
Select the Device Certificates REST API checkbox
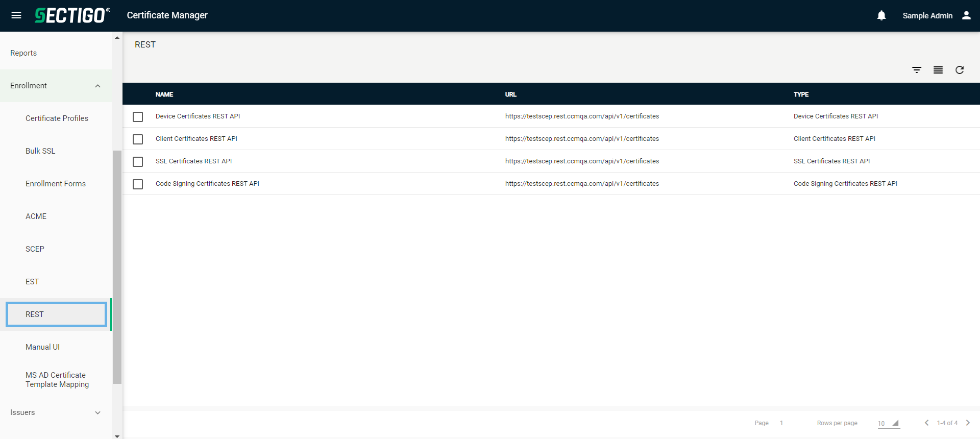[138, 117]
